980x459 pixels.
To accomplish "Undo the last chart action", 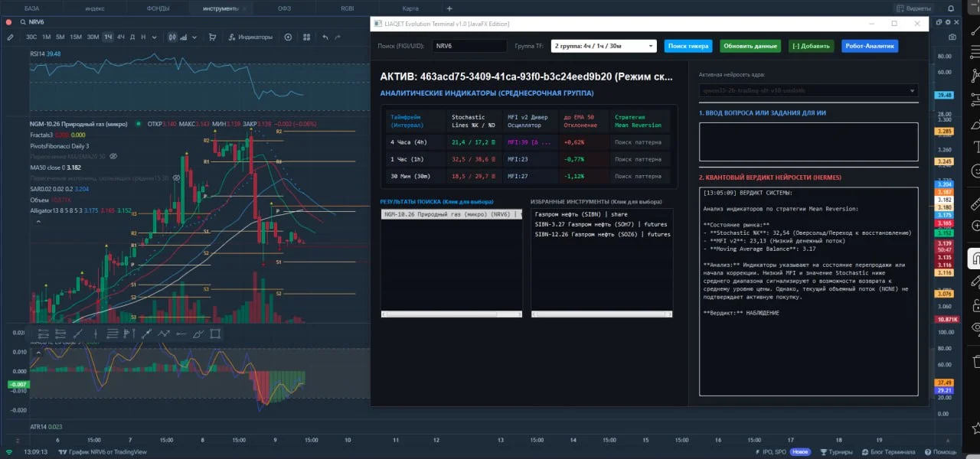I will pyautogui.click(x=325, y=37).
